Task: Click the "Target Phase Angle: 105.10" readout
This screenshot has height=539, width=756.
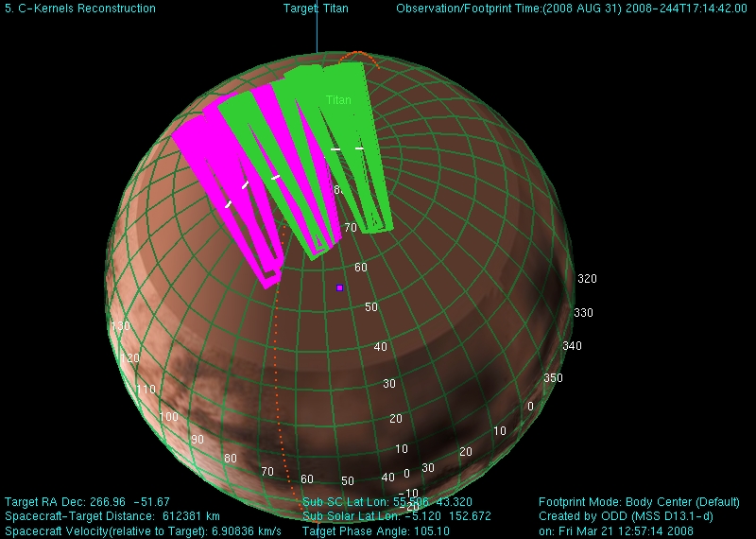Action: (375, 530)
